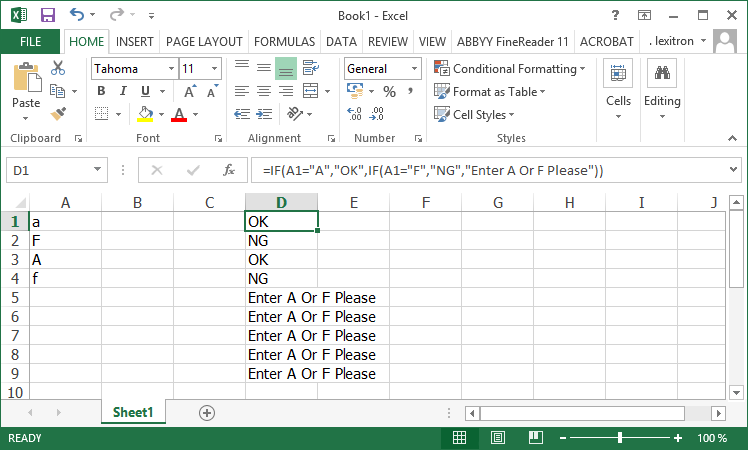Switch to the INSERT tab

pos(135,42)
